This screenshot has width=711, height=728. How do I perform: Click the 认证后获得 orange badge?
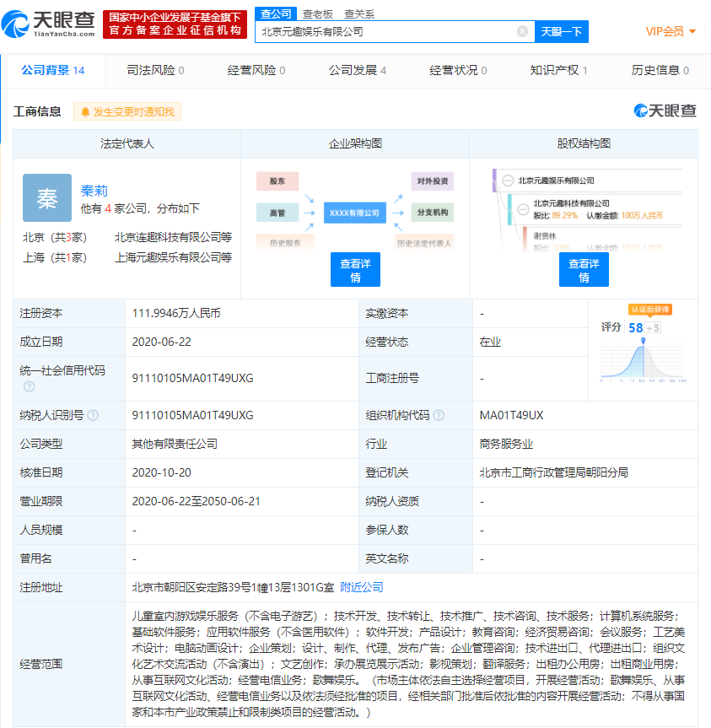tap(650, 310)
